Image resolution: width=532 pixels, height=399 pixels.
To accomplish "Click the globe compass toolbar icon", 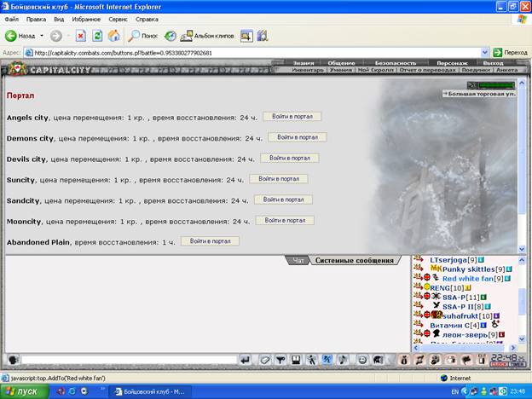I will tap(170, 36).
